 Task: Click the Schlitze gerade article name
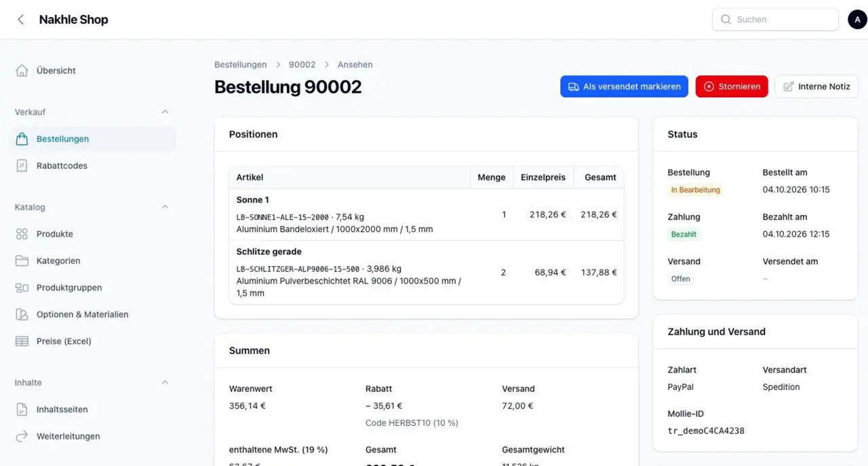tap(269, 252)
